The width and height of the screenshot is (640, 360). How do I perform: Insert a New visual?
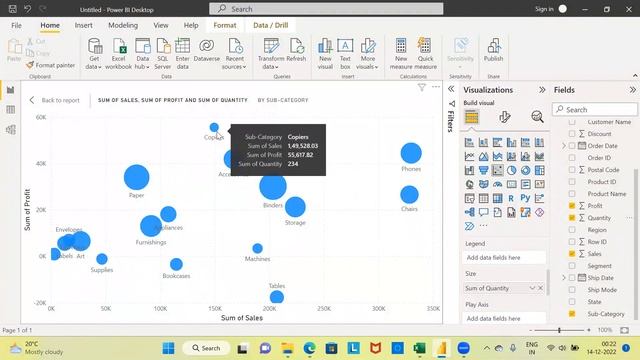(x=325, y=53)
